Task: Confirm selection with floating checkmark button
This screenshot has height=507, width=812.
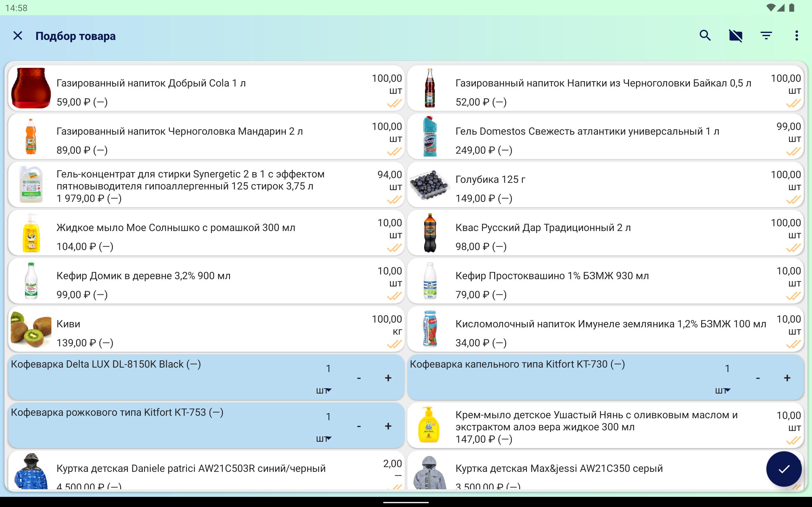Action: click(x=784, y=469)
